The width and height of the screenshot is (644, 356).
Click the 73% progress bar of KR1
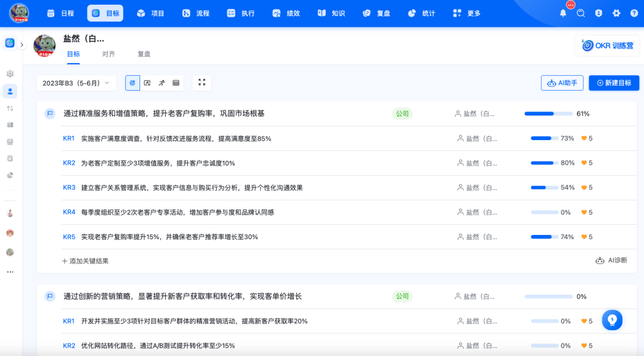click(x=544, y=138)
